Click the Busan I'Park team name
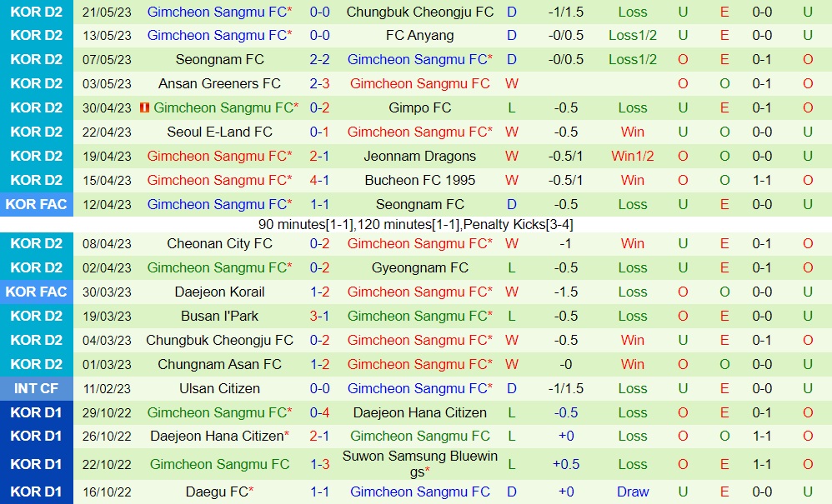 [219, 316]
